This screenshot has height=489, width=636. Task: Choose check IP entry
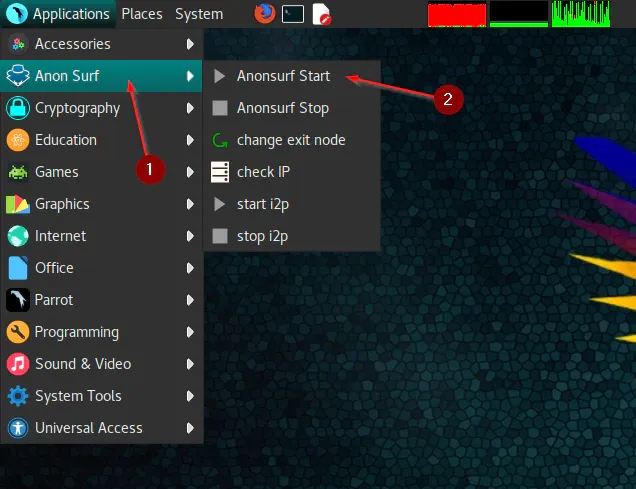click(292, 172)
